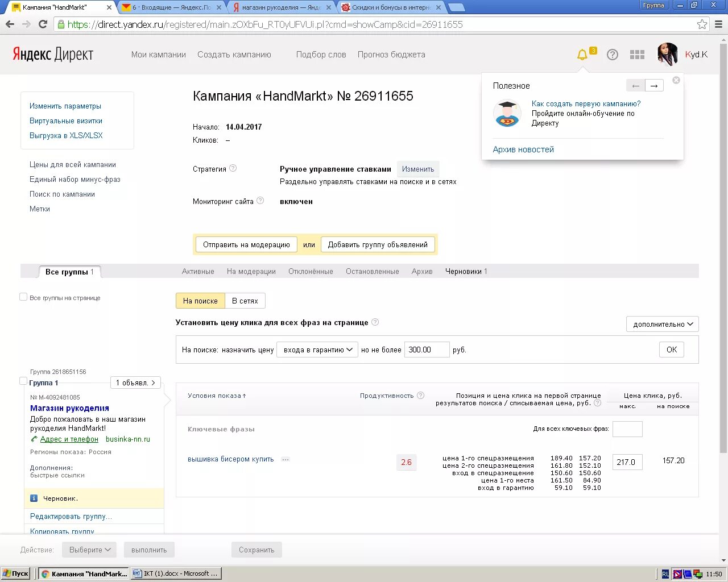Close the Скидки и бонусы tab
This screenshot has width=728, height=582.
[440, 7]
